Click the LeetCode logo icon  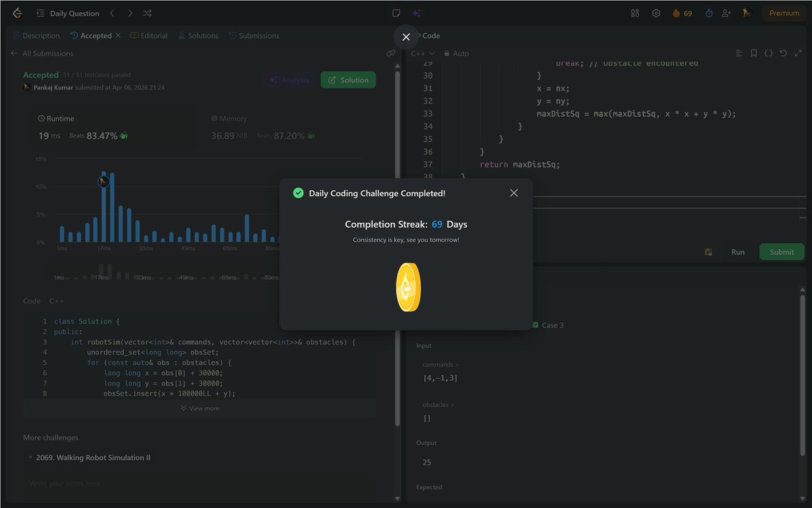click(17, 13)
